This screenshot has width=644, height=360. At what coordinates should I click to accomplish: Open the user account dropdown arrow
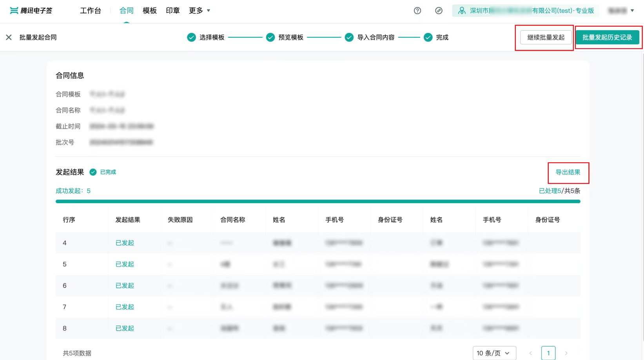[632, 11]
